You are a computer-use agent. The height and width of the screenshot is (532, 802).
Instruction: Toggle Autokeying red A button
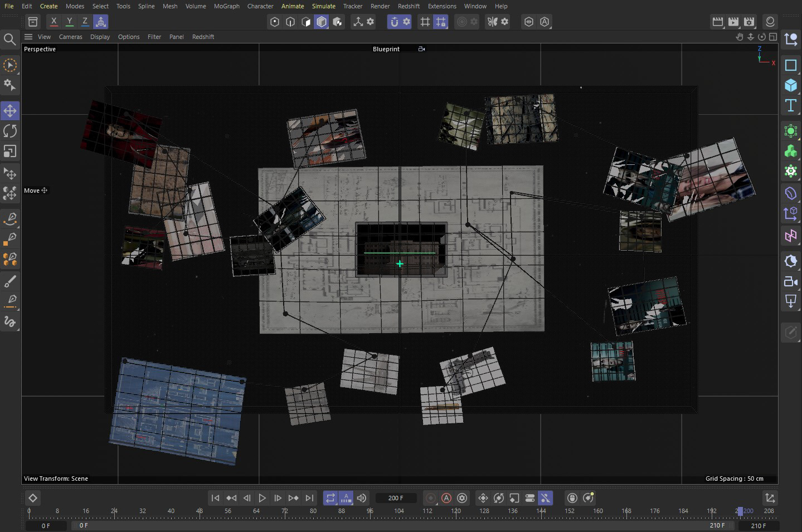[446, 498]
